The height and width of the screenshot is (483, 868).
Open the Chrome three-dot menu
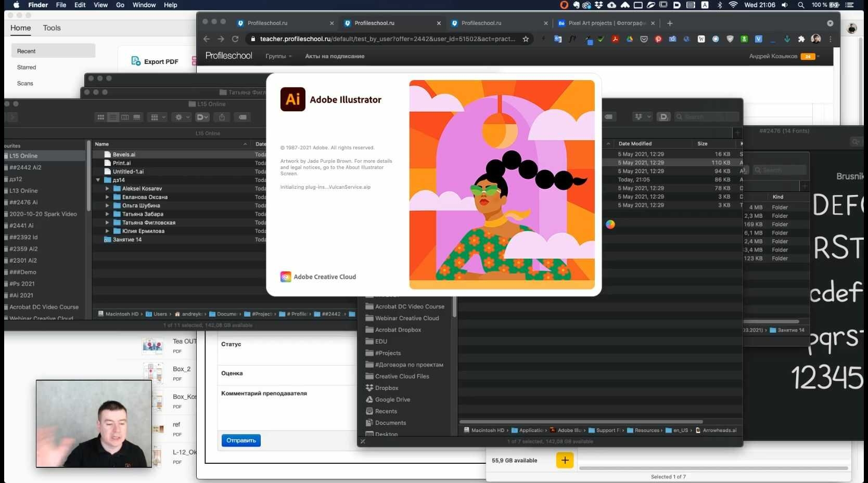point(831,39)
